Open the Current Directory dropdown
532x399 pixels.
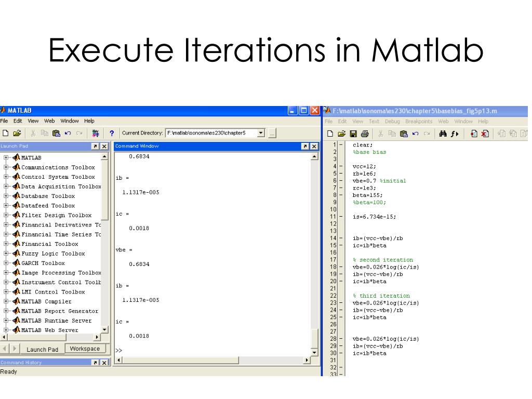coord(261,133)
